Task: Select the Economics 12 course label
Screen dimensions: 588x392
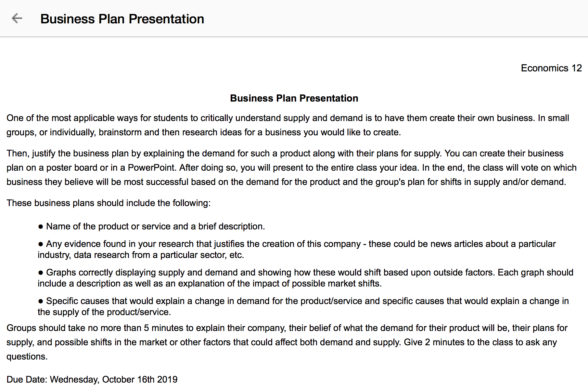Action: 551,68
